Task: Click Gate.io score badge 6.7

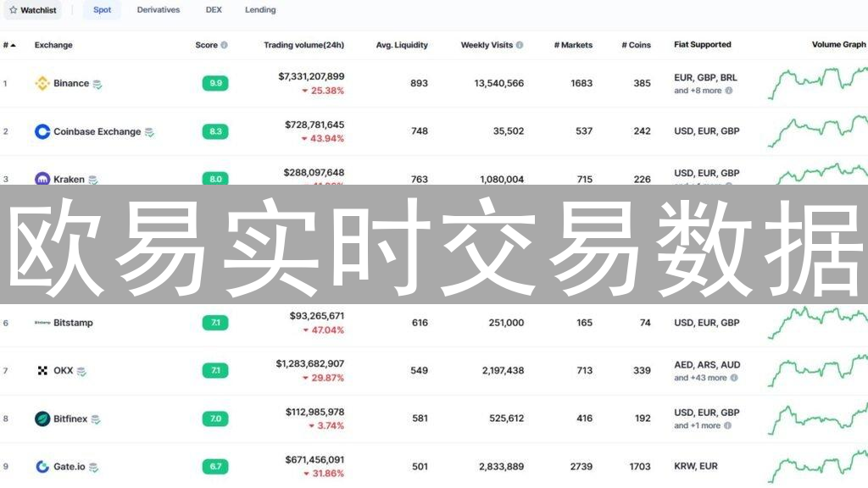Action: click(215, 467)
